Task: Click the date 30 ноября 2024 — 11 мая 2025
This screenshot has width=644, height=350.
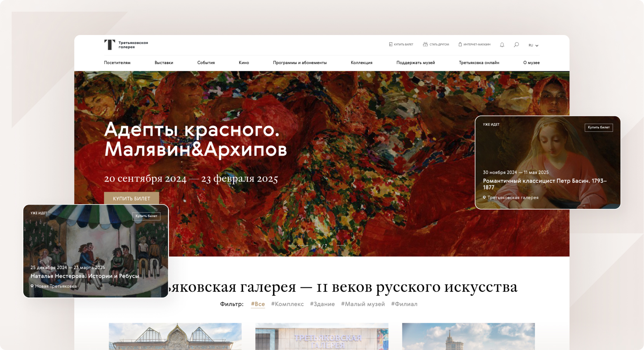Action: [x=516, y=172]
